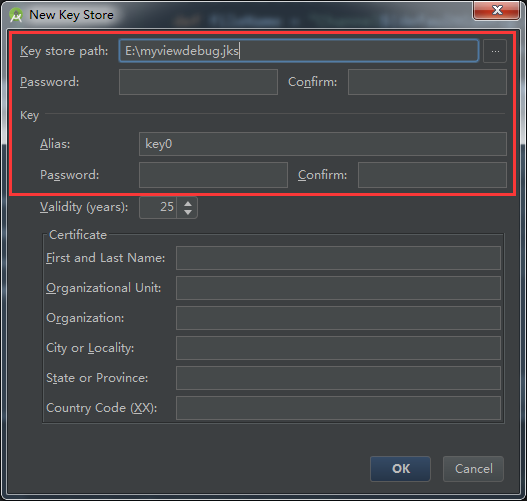Focus the First and Last Name field

338,258
